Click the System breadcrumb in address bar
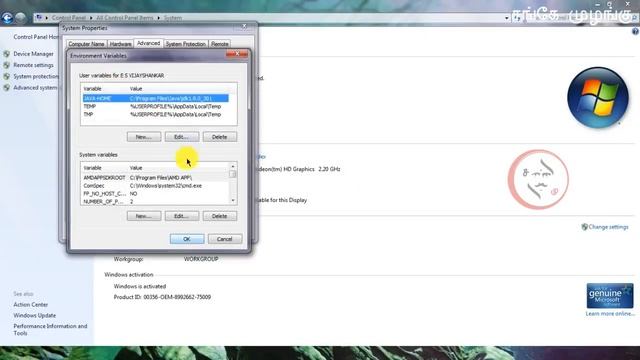This screenshot has width=640, height=360. [x=173, y=18]
